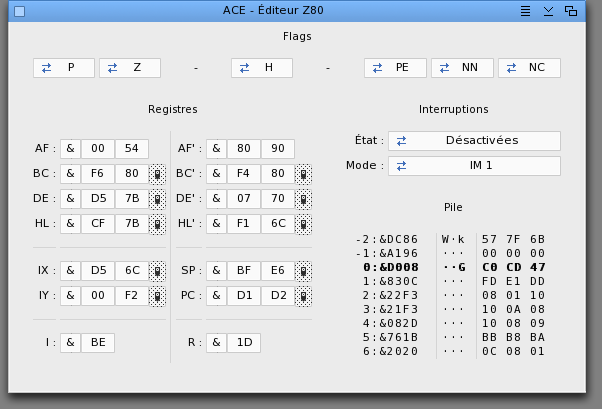
Task: Click memory icon next to HL' register
Action: (x=303, y=224)
